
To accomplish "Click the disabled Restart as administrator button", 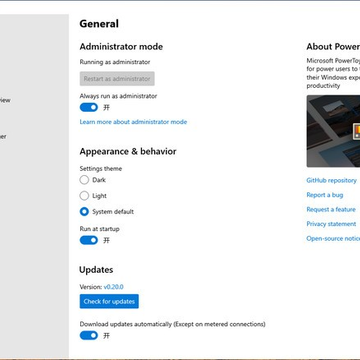I will click(x=117, y=79).
